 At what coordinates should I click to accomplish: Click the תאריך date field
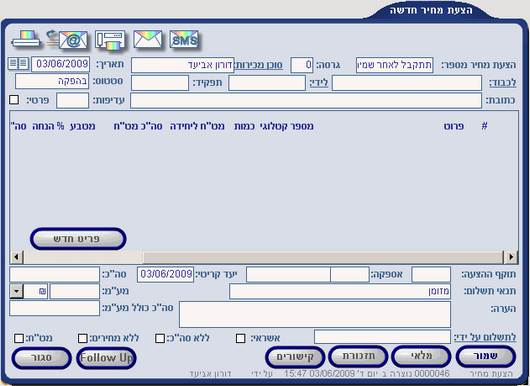[x=61, y=64]
